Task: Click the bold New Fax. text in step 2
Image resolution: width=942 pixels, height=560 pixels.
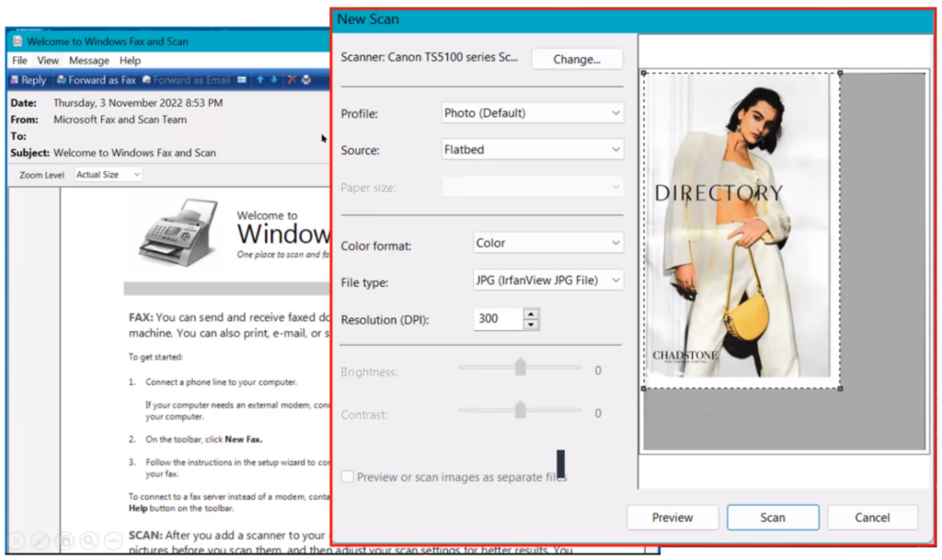Action: coord(243,440)
